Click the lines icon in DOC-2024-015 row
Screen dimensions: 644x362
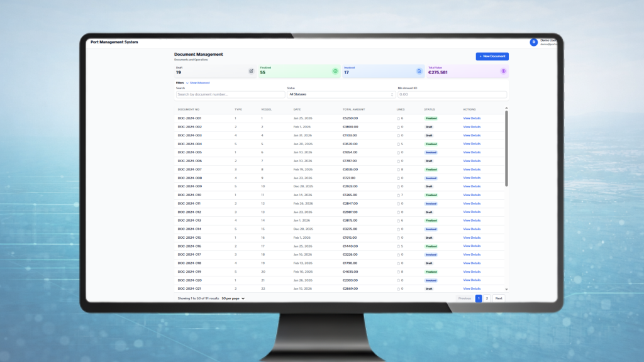398,238
